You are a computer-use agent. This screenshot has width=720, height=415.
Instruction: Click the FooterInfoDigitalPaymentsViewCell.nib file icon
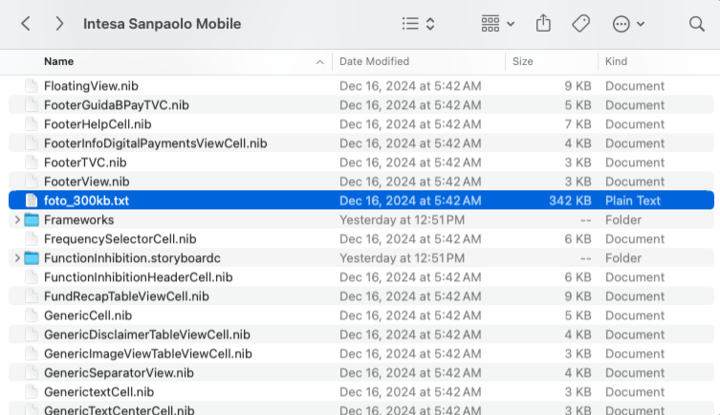coord(31,143)
